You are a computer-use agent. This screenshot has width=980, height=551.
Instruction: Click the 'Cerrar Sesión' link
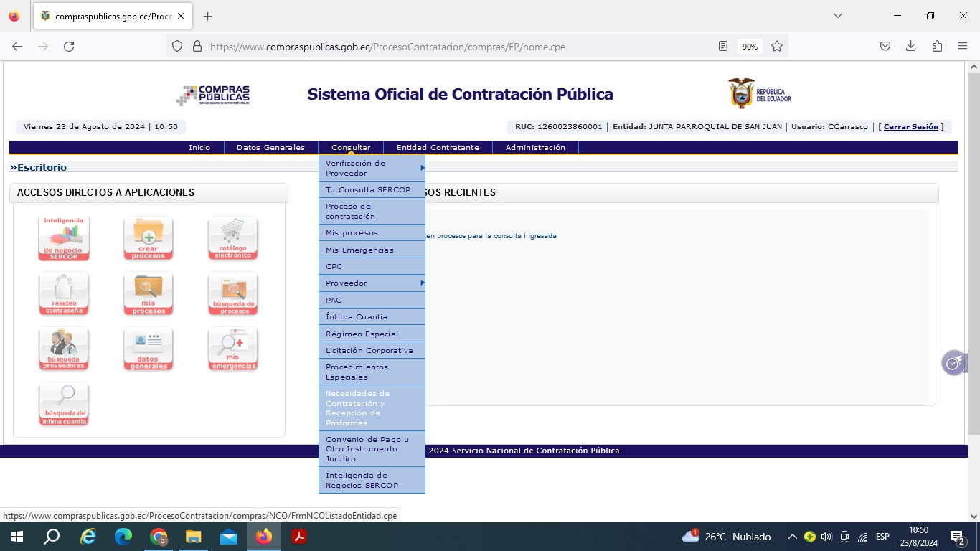[910, 127]
